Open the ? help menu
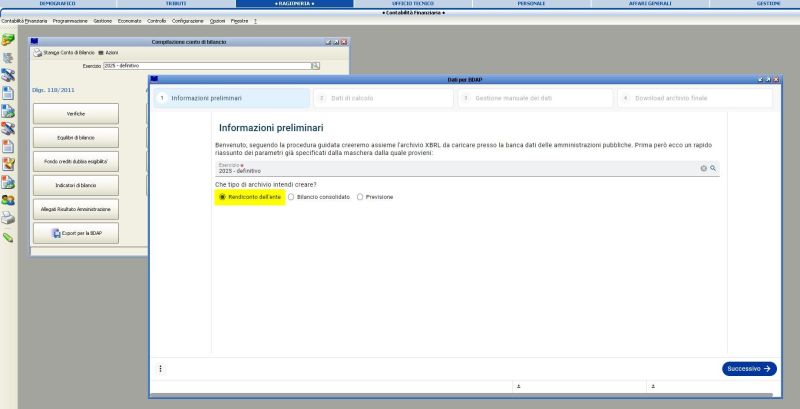The width and height of the screenshot is (800, 409). click(x=255, y=21)
